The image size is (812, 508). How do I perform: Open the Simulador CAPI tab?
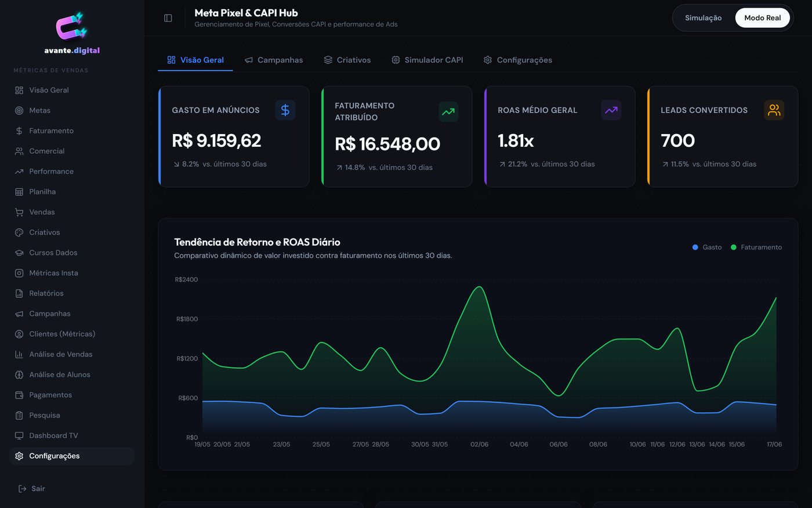[x=427, y=60]
